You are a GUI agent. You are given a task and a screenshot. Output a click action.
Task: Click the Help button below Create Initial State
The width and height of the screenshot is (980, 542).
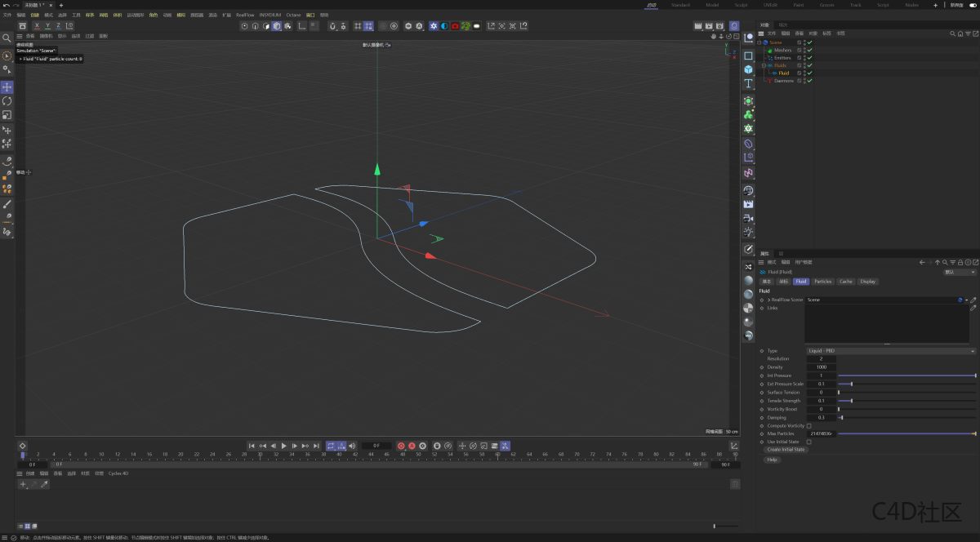coord(772,460)
